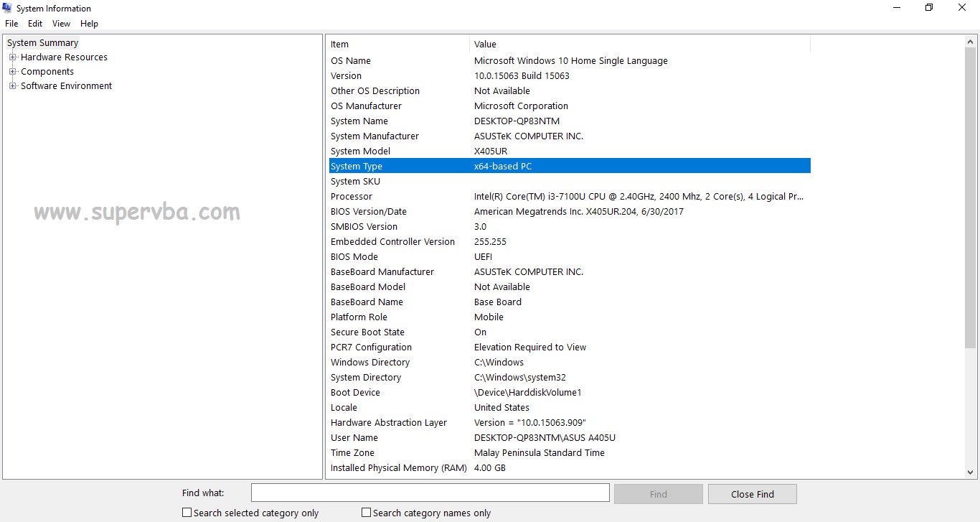Open the Edit menu
This screenshot has width=980, height=522.
coord(35,24)
